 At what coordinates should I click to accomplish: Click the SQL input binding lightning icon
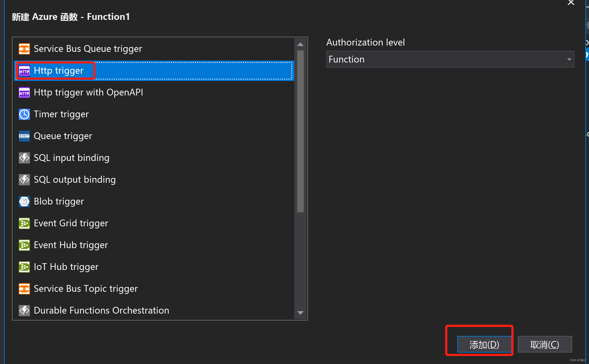24,158
